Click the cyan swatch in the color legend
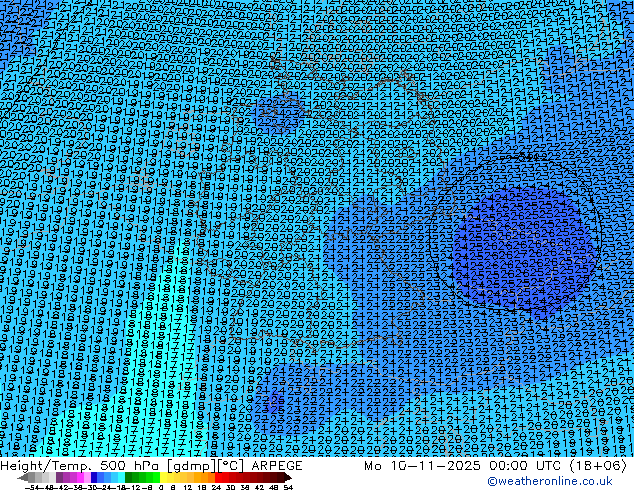The height and width of the screenshot is (490, 634). (121, 477)
